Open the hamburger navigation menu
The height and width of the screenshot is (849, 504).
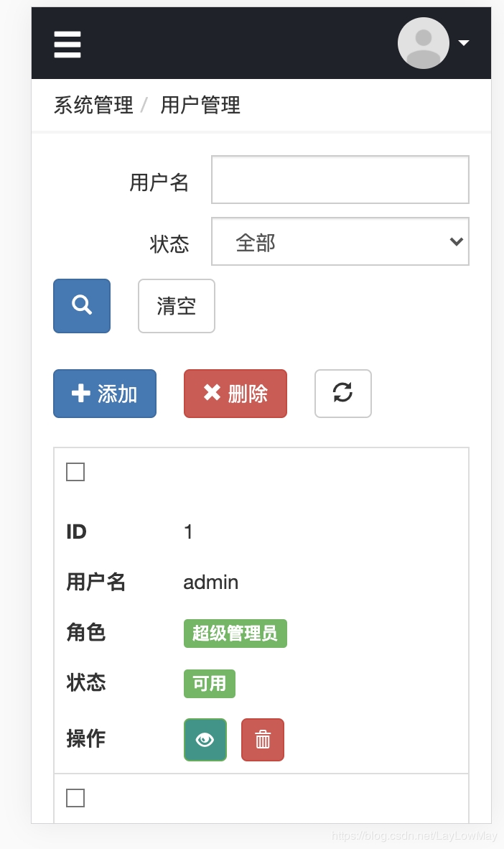click(x=67, y=45)
